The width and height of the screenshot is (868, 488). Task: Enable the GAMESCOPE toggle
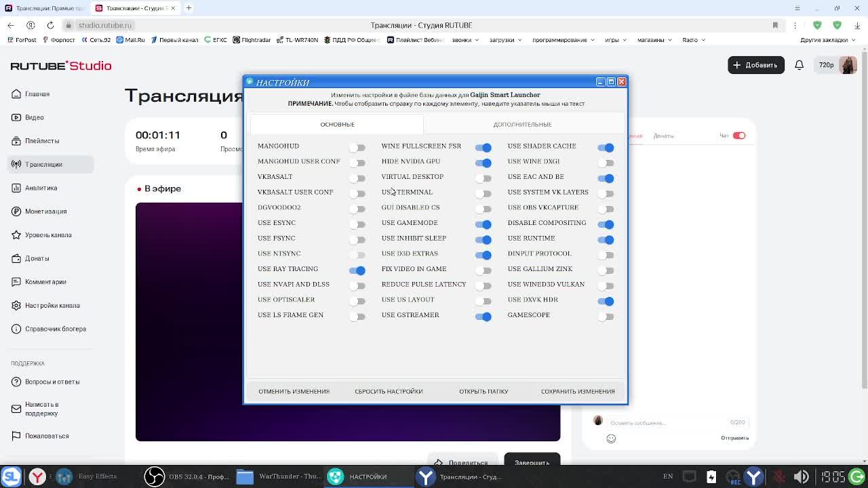pyautogui.click(x=606, y=317)
